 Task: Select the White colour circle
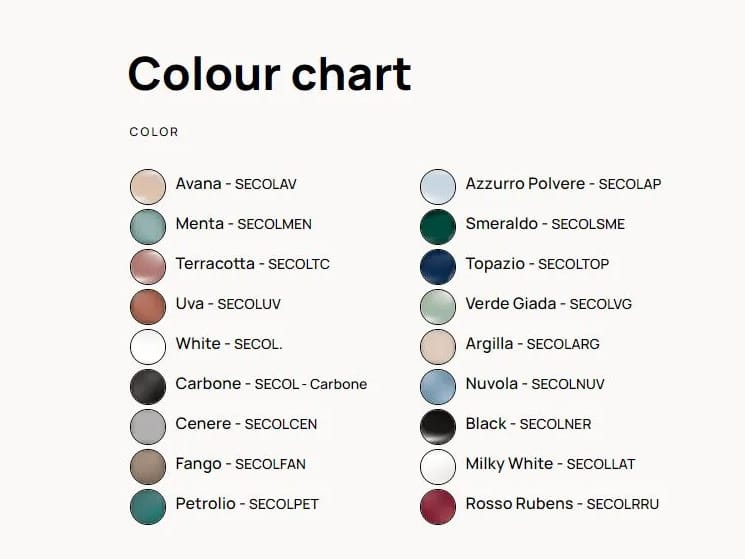[147, 347]
